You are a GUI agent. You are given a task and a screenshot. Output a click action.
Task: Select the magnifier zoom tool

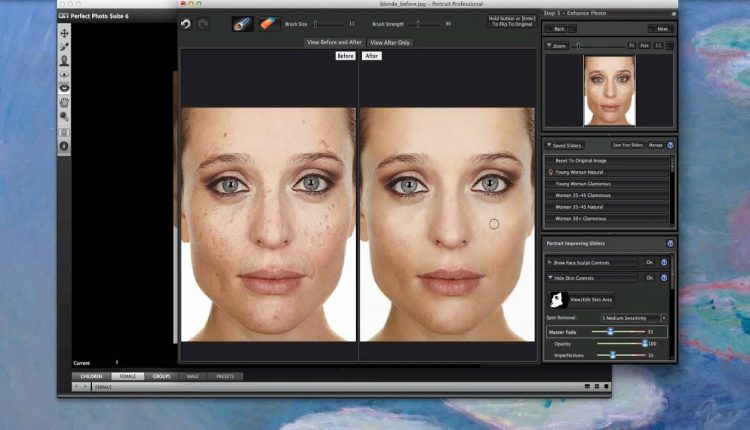[x=64, y=116]
